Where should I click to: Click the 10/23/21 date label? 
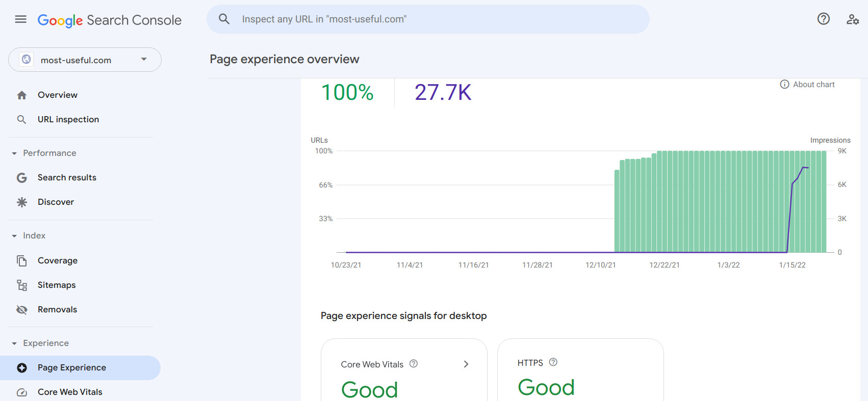pyautogui.click(x=346, y=265)
